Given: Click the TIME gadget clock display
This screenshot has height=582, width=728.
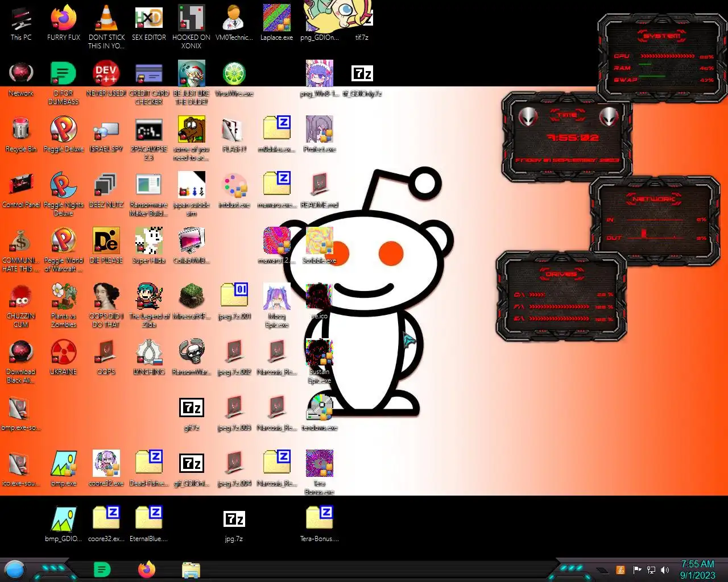Looking at the screenshot, I should (x=568, y=137).
